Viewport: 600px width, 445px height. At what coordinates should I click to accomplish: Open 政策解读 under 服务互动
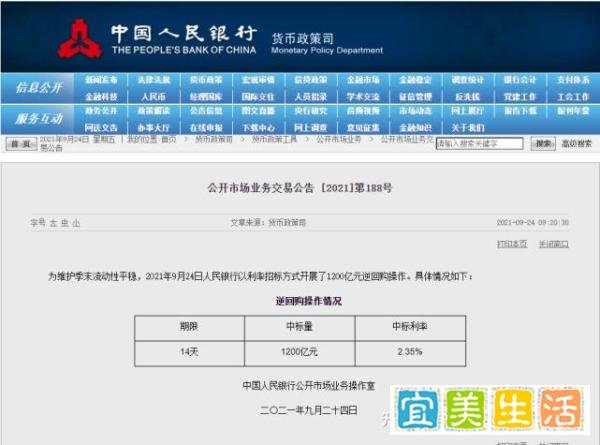click(x=154, y=111)
